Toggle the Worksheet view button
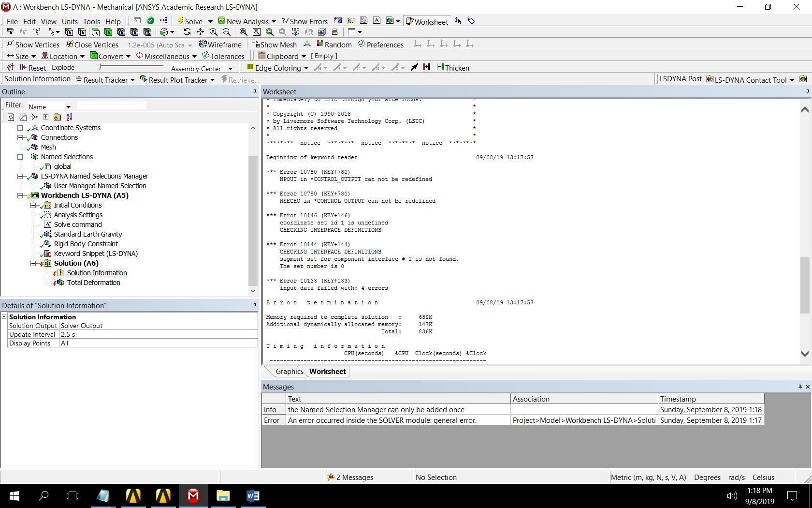812x508 pixels. (x=427, y=21)
